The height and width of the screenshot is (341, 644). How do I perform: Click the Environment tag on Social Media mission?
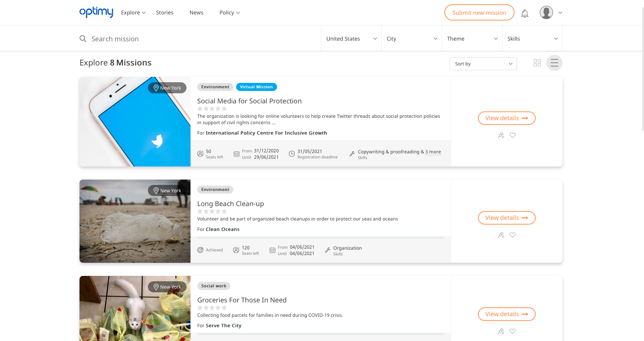tap(215, 87)
